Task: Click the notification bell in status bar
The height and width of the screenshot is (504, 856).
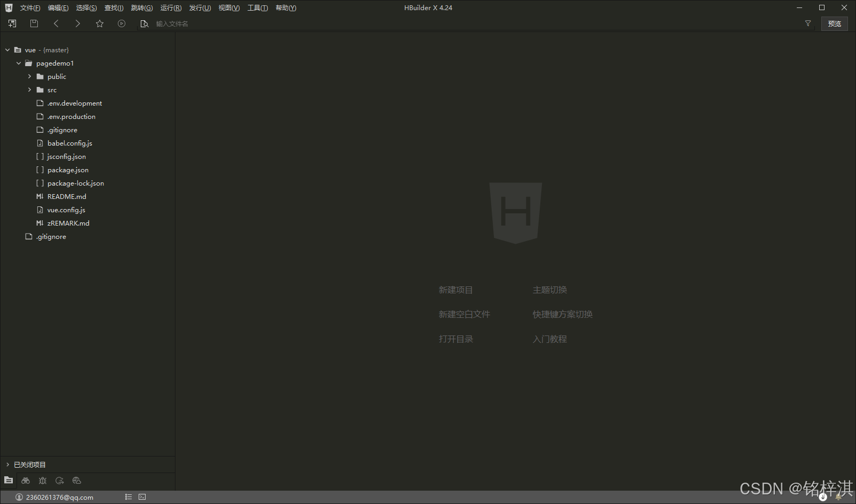Action: 838,497
